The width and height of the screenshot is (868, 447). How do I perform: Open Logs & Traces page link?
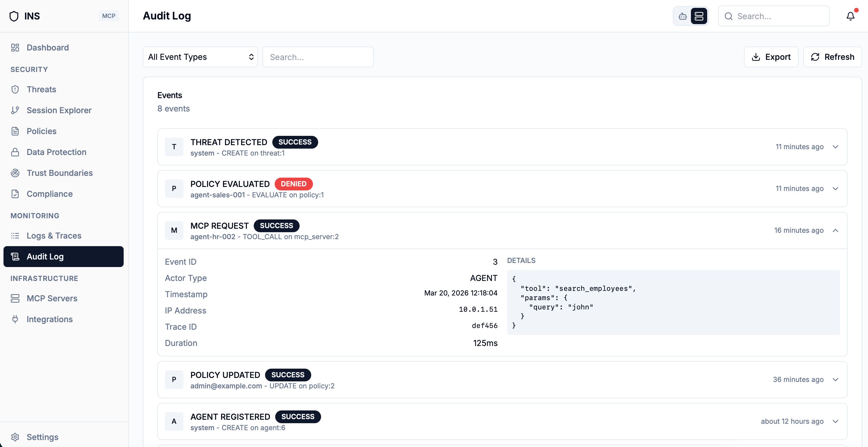pyautogui.click(x=63, y=235)
